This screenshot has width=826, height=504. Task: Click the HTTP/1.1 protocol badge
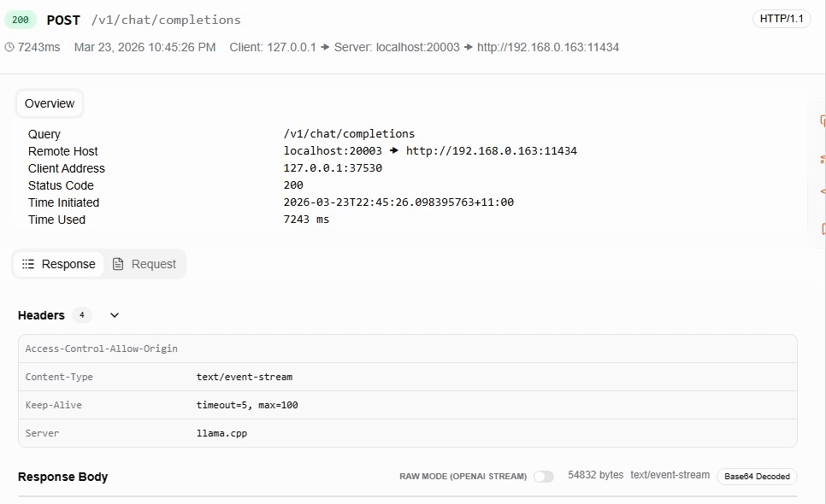tap(782, 19)
